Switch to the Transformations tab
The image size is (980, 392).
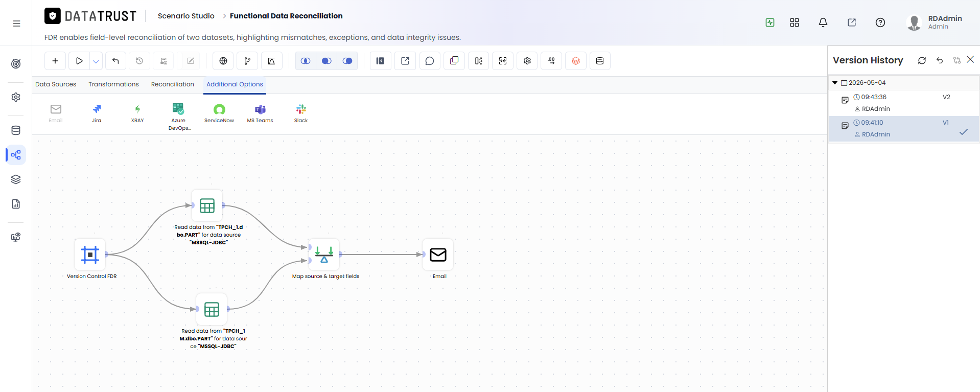pyautogui.click(x=113, y=84)
